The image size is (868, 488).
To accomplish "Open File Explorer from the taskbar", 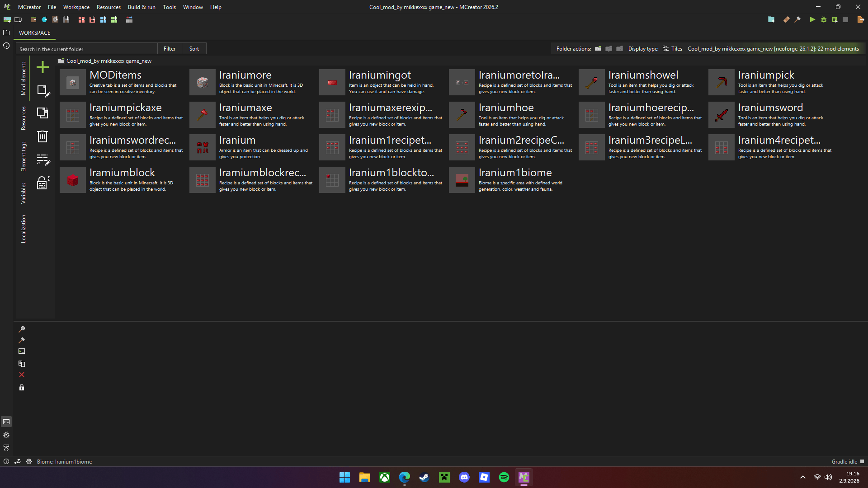I will 364,477.
